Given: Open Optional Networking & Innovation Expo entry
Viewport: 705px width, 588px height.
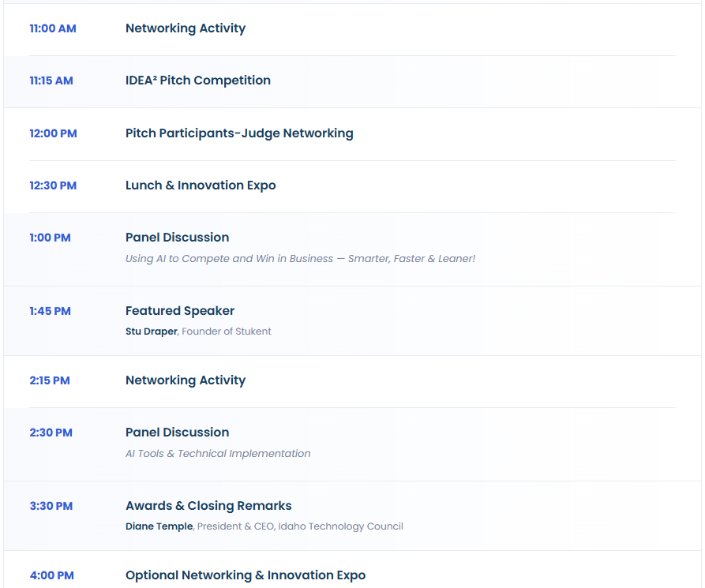Looking at the screenshot, I should coord(246,575).
